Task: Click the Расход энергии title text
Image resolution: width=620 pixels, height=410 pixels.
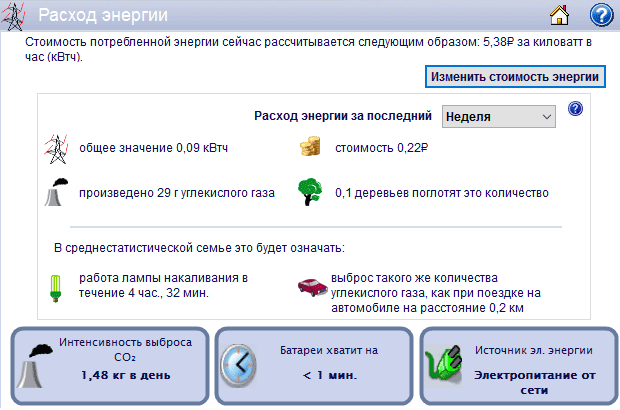Action: click(103, 15)
